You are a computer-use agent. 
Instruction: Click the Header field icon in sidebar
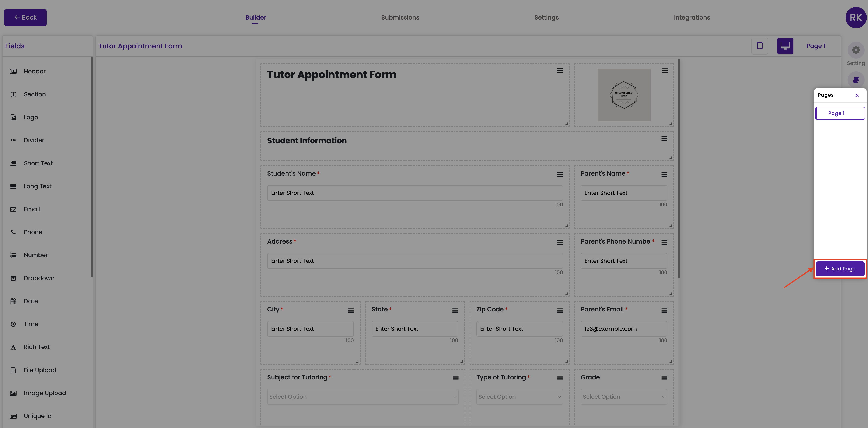(13, 72)
